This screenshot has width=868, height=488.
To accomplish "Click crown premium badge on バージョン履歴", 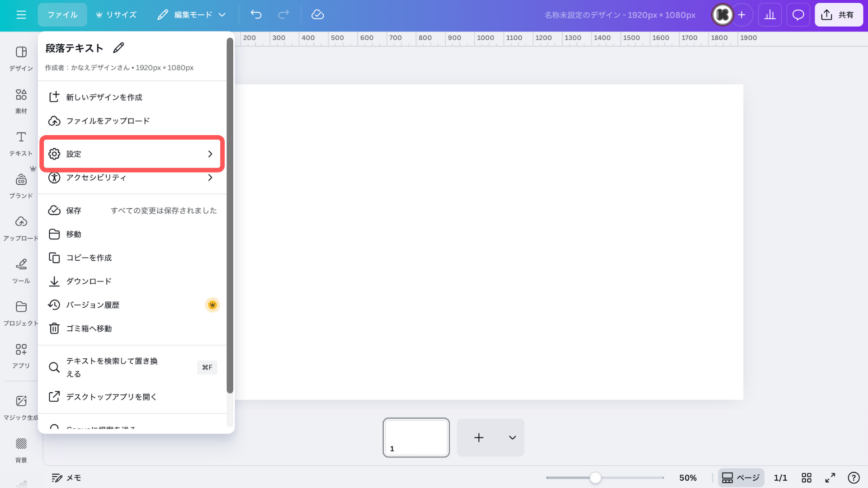I will click(212, 305).
